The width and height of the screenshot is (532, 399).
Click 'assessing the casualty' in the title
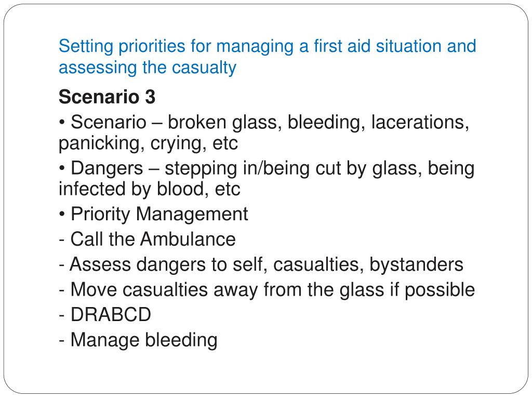147,68
